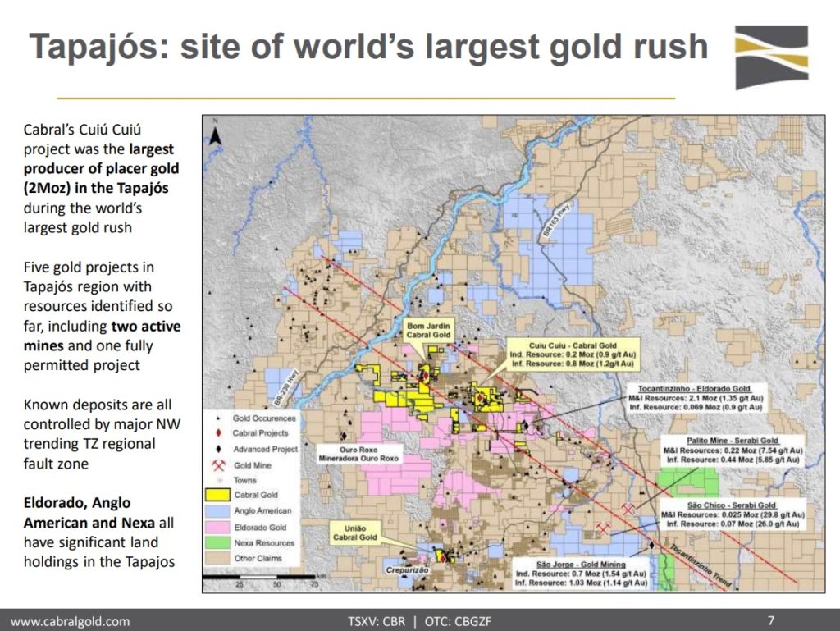This screenshot has height=631, width=840.
Task: Click the 'Ind. Resource: 0.7 Moz (1.54 g/t Au)' line
Action: coord(581,574)
